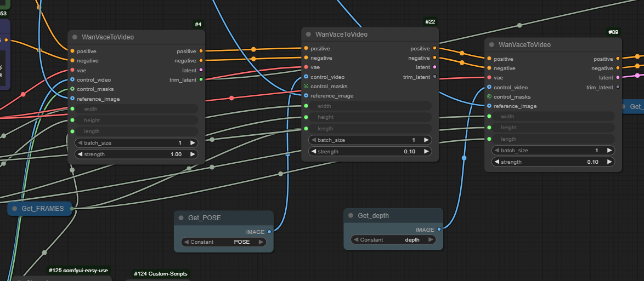Click the trim_latent output port on node #22
The width and height of the screenshot is (644, 281).
[435, 77]
